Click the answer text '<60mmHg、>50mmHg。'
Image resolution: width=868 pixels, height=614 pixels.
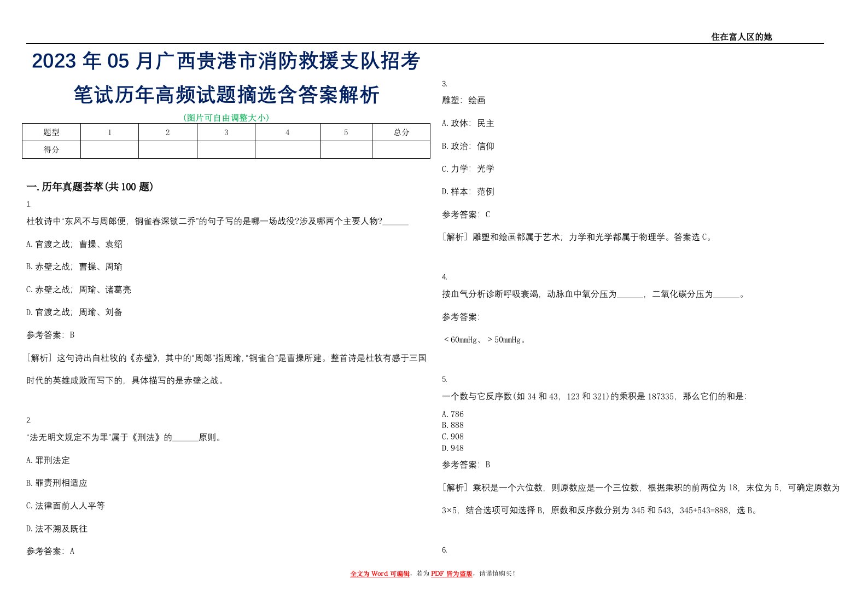point(485,339)
